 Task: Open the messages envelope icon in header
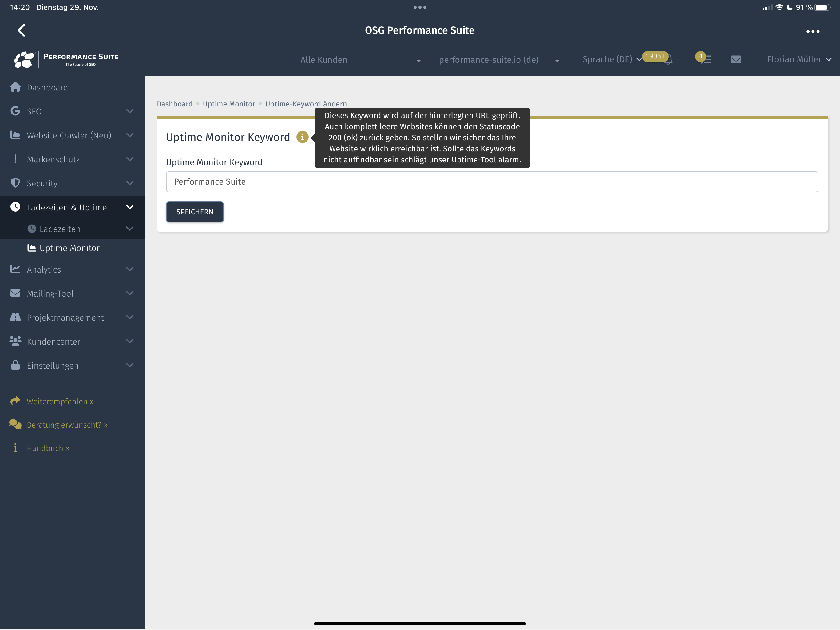pyautogui.click(x=736, y=60)
